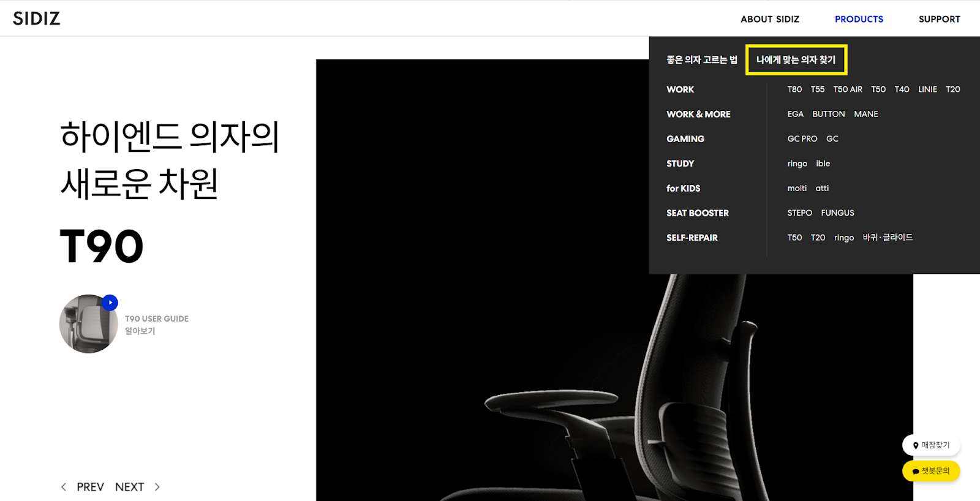Open the 챗봇문의 chatbot inquiry button
The width and height of the screenshot is (980, 501).
931,471
